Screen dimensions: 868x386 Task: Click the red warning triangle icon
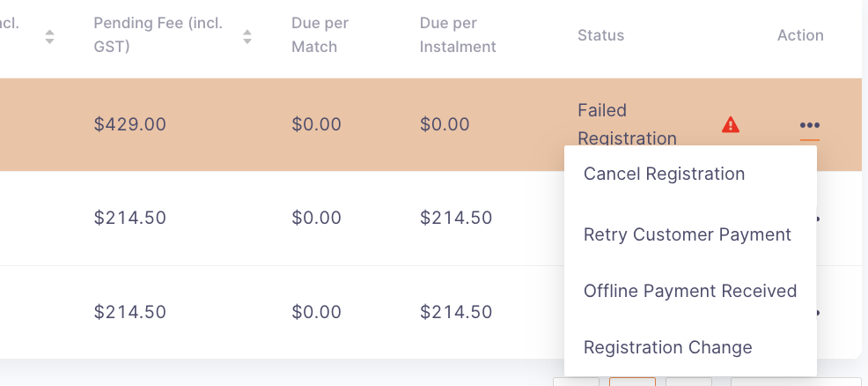[731, 124]
